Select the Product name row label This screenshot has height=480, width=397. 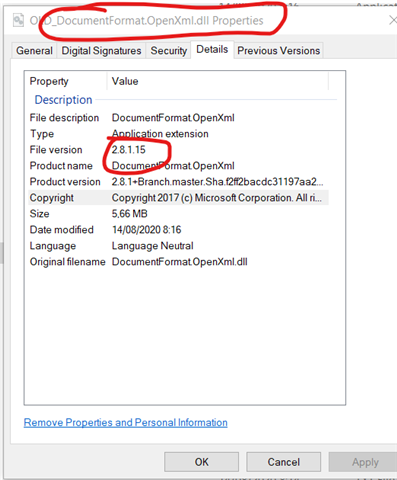tap(61, 166)
